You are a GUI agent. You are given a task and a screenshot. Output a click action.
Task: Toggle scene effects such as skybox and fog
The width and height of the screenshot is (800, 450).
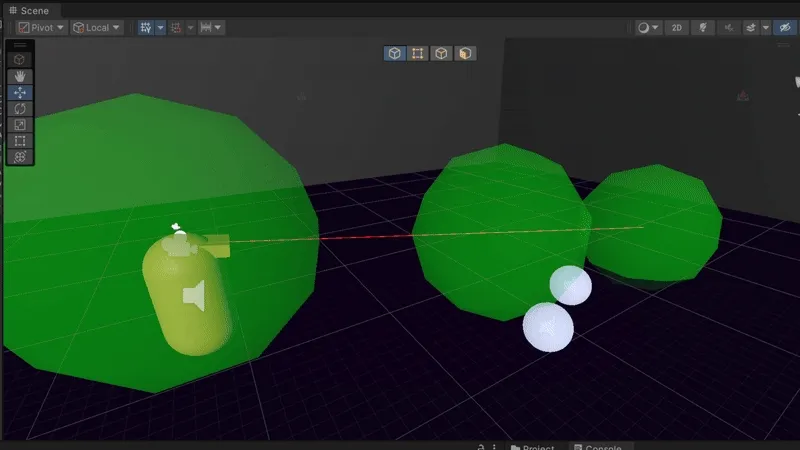coord(751,28)
